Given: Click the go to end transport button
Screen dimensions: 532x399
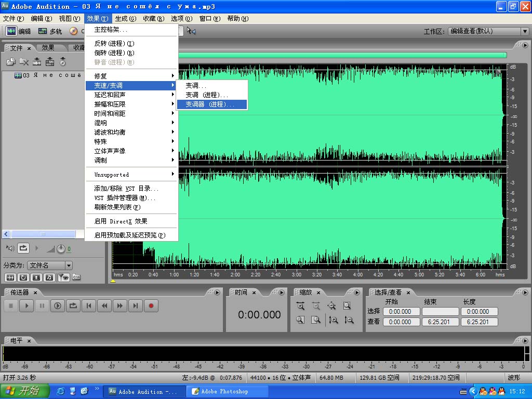Looking at the screenshot, I should click(136, 306).
